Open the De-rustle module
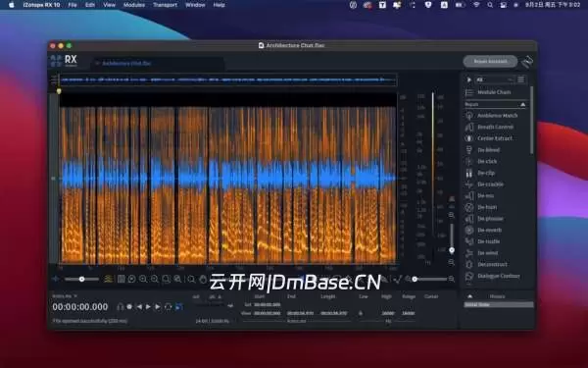The width and height of the screenshot is (588, 368). click(488, 241)
